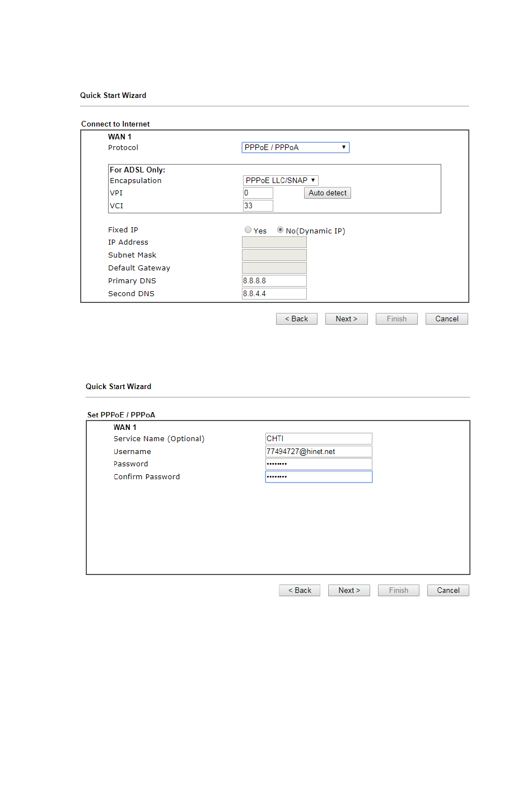Click the disabled IP Address field
The width and height of the screenshot is (532, 795).
click(x=274, y=242)
